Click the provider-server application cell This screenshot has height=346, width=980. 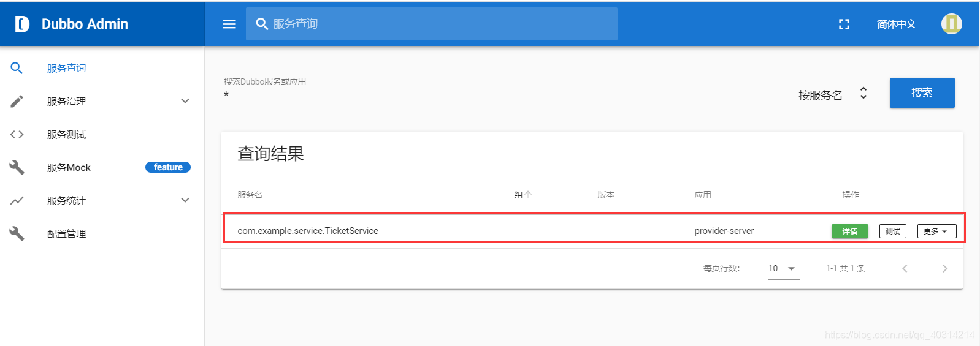coord(724,231)
